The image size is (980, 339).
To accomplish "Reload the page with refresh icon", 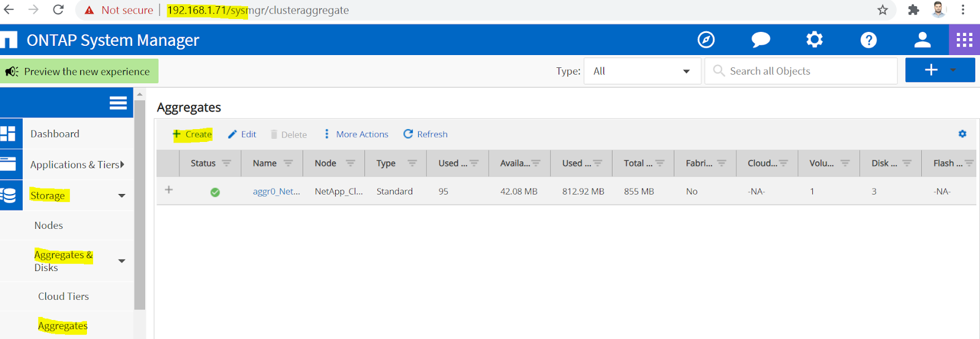I will (58, 10).
